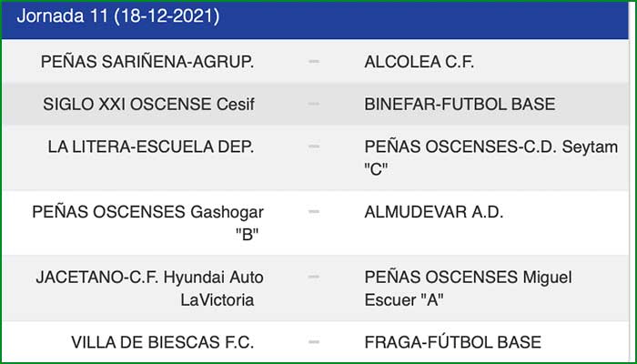
Task: Open LA LITERA-ESCUELA DEP. team
Action: click(151, 146)
